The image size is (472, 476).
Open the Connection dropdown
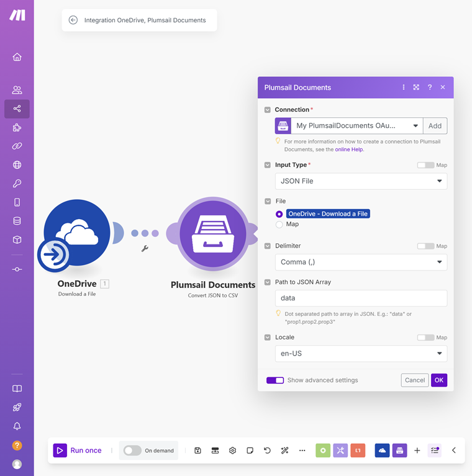[x=357, y=126]
